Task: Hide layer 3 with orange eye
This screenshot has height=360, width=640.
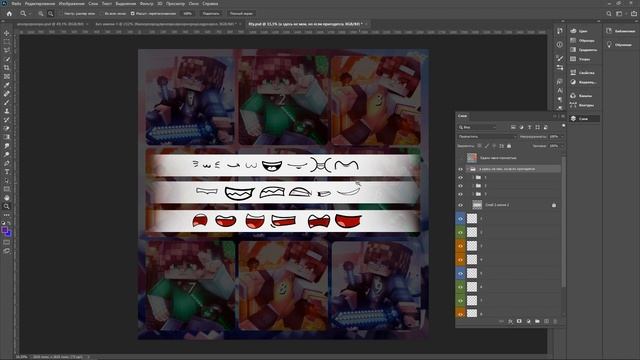Action: coord(460,246)
